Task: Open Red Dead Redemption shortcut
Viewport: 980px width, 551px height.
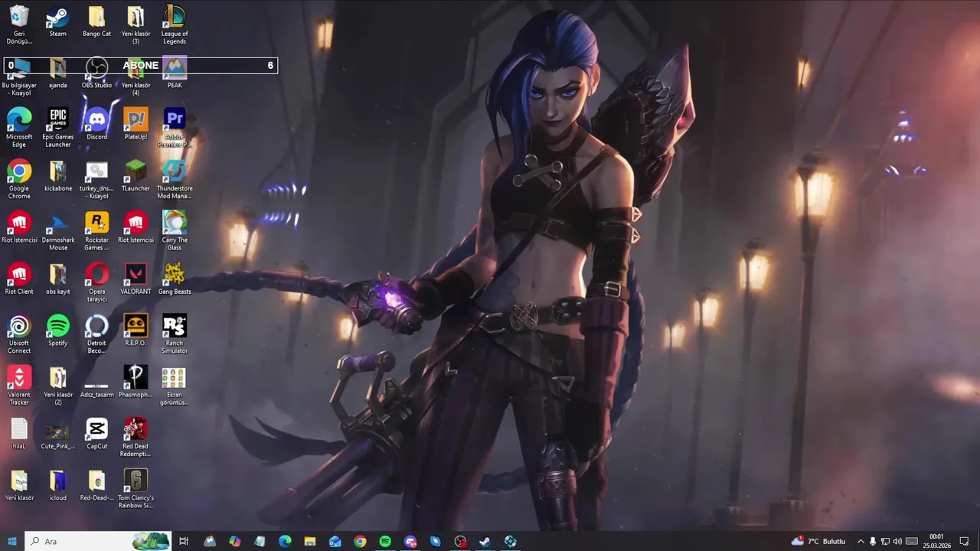Action: [x=136, y=437]
